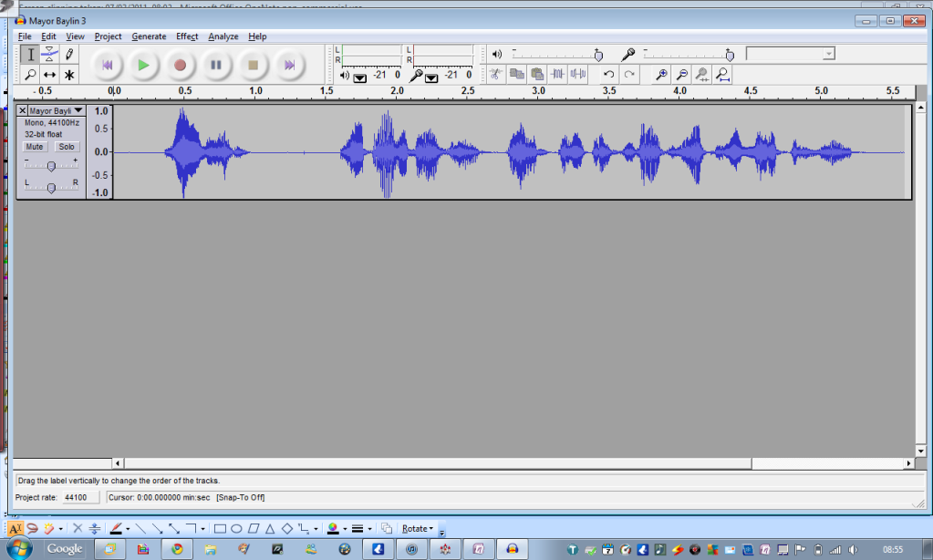Open the Mayor Bayli track dropdown menu
The image size is (933, 560).
[x=78, y=110]
